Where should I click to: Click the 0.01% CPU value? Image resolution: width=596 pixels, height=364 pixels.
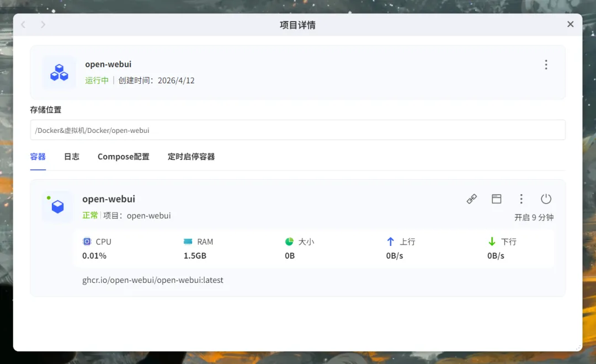[x=94, y=256]
